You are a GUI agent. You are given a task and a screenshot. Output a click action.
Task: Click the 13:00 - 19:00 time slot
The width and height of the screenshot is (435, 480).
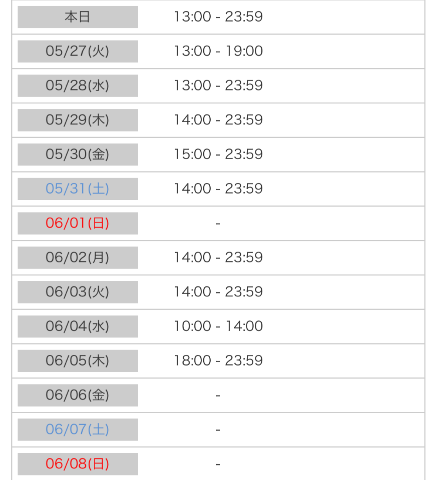[219, 51]
